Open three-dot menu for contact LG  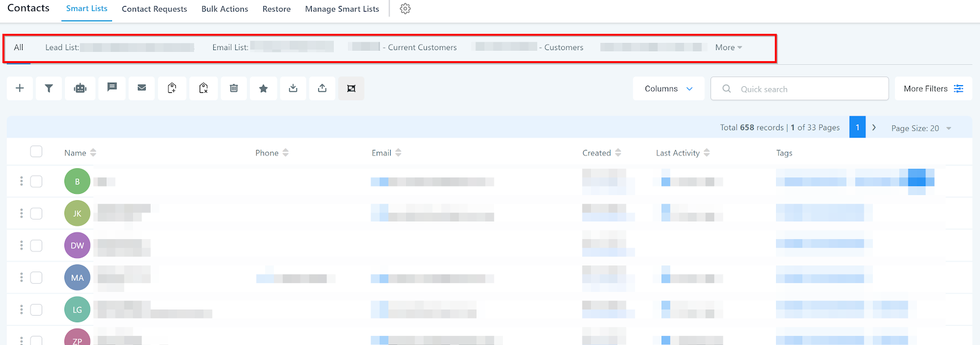21,310
